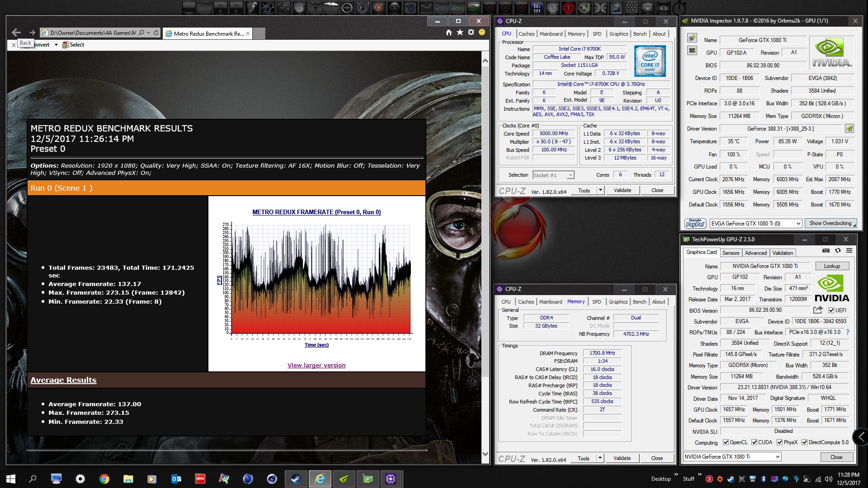
Task: Expand the Stuff toolbar chevron on taskbar
Action: [x=699, y=475]
